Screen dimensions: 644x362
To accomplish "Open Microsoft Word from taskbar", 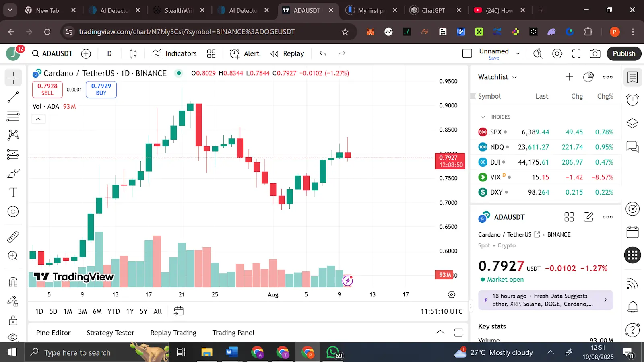I will (232, 353).
